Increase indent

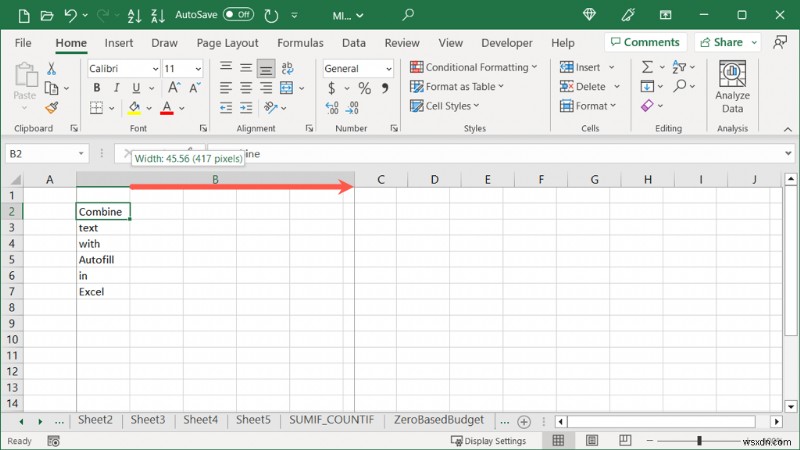point(246,108)
